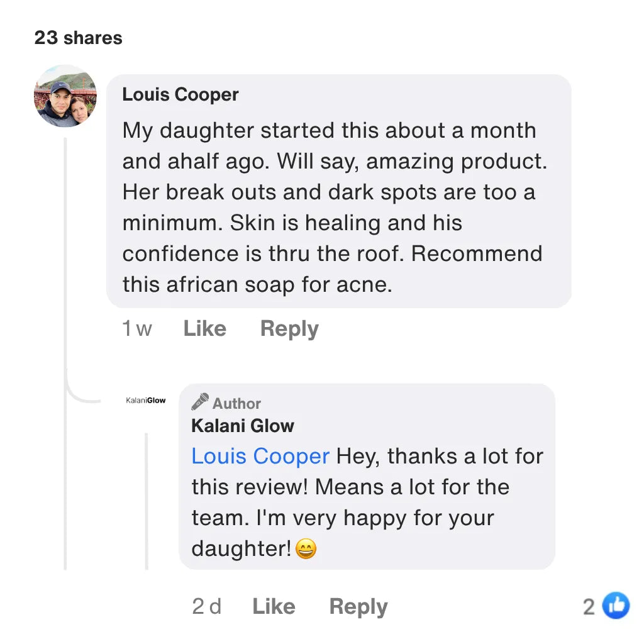The height and width of the screenshot is (644, 644).
Task: Click Louis Cooper's name above his comment
Action: click(x=180, y=94)
